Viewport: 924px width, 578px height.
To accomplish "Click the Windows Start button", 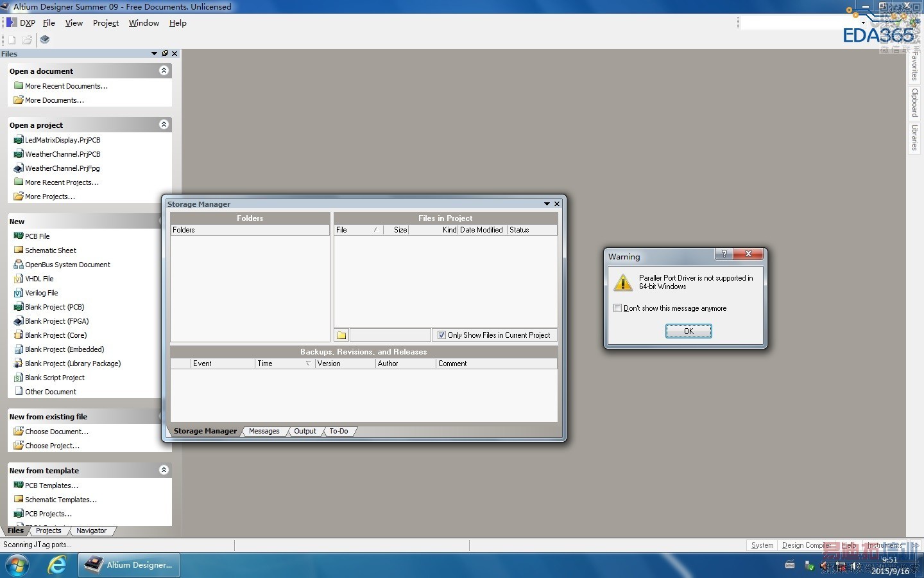I will click(17, 565).
